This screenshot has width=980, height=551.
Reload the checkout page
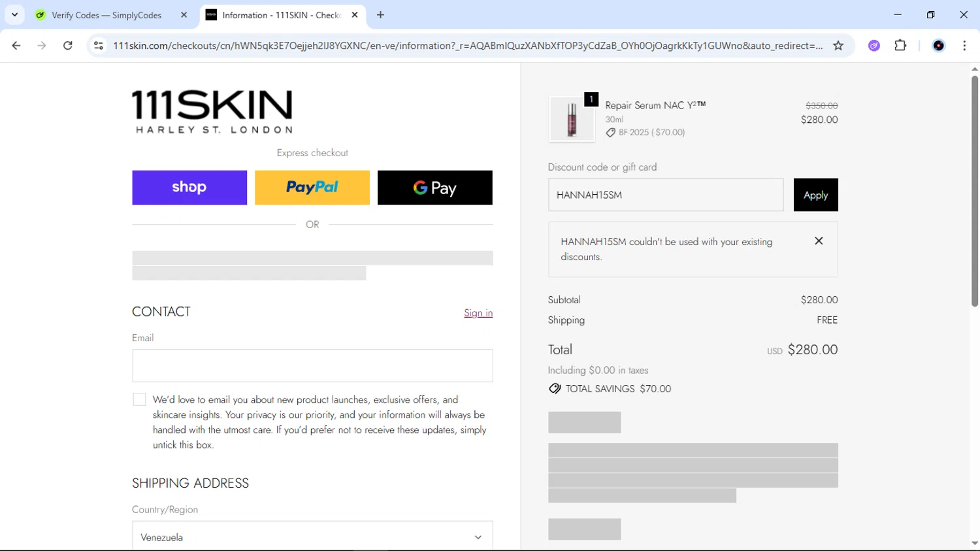pos(68,46)
